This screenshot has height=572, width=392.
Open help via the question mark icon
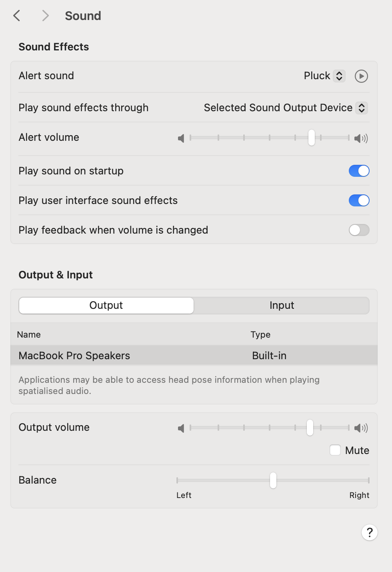[x=369, y=532]
